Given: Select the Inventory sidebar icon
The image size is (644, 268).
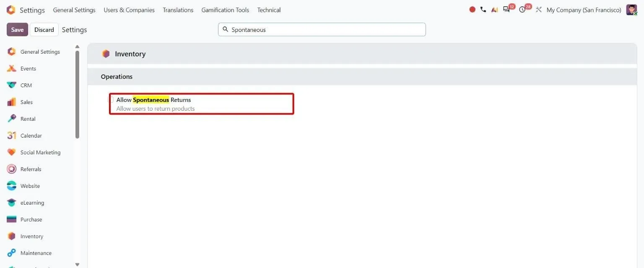Looking at the screenshot, I should click(x=12, y=236).
